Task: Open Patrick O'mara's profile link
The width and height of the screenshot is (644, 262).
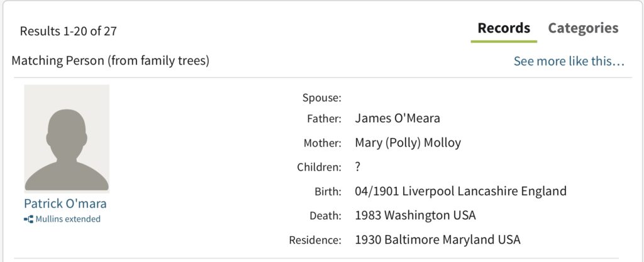Action: coord(65,203)
